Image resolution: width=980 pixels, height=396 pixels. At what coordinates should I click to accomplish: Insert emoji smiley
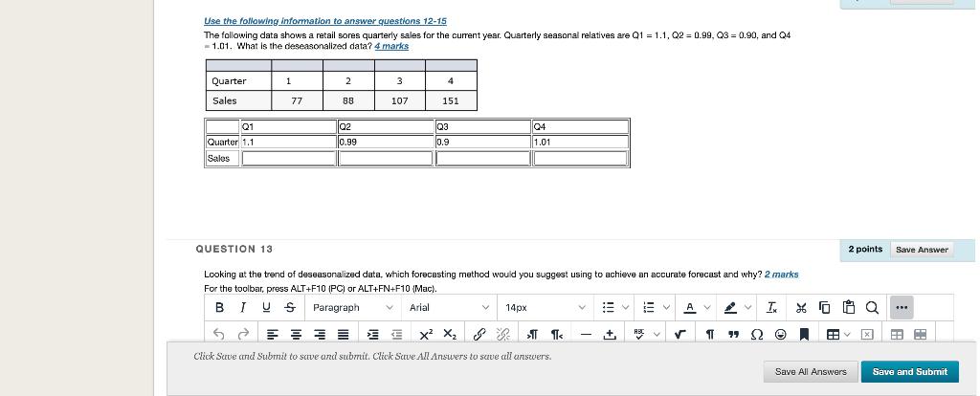point(781,334)
